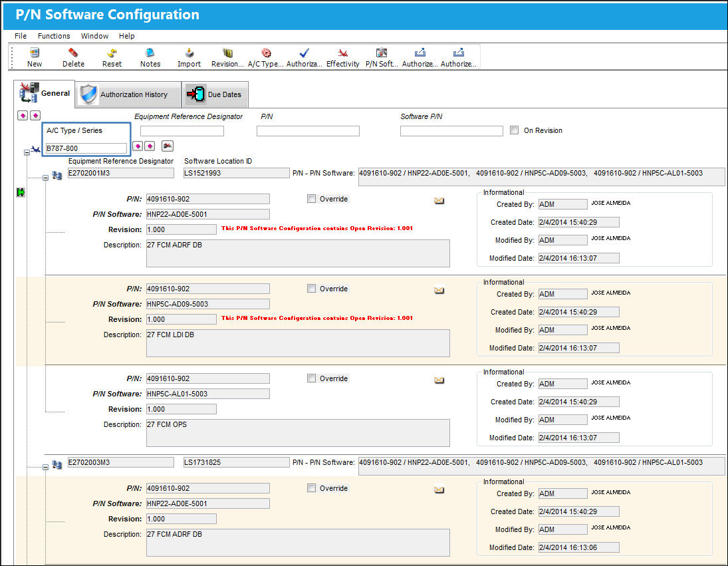Open the File menu
Screen dimensions: 728x566
[21, 36]
